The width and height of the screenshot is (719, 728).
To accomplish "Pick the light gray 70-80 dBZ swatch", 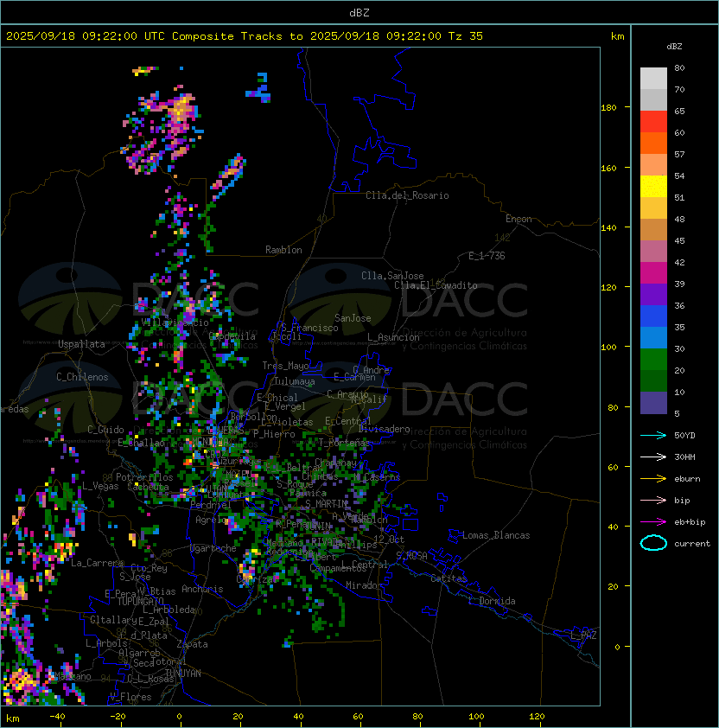I will point(653,79).
